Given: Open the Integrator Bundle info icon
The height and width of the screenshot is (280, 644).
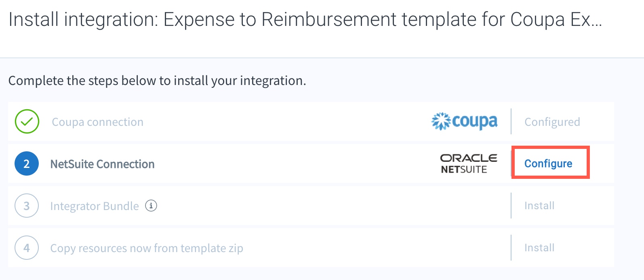Looking at the screenshot, I should (x=151, y=206).
